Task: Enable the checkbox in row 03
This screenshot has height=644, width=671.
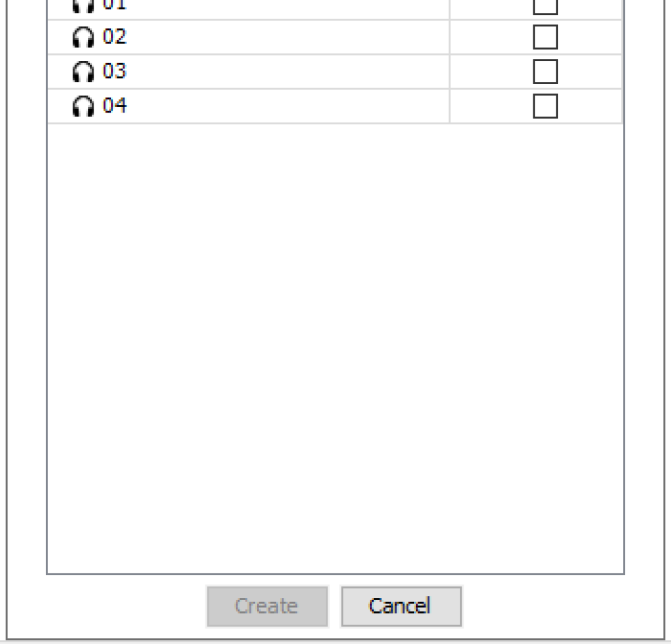Action: click(x=545, y=72)
